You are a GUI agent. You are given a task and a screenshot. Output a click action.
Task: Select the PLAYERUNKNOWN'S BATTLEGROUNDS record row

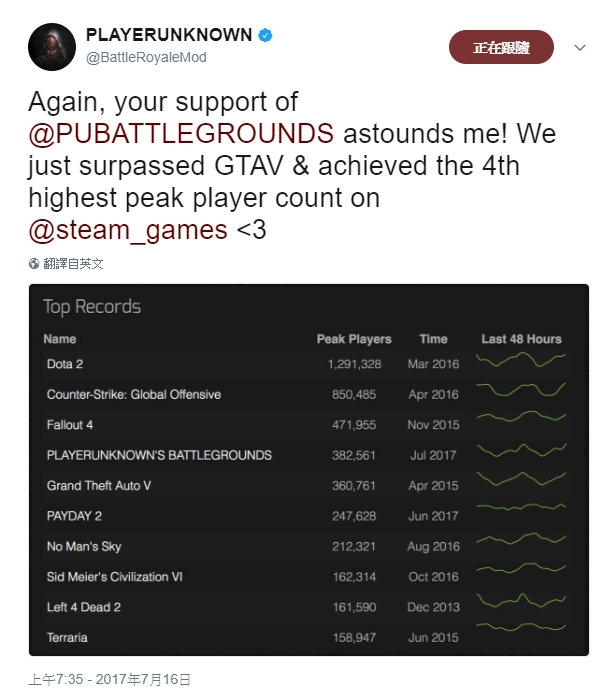coord(308,455)
